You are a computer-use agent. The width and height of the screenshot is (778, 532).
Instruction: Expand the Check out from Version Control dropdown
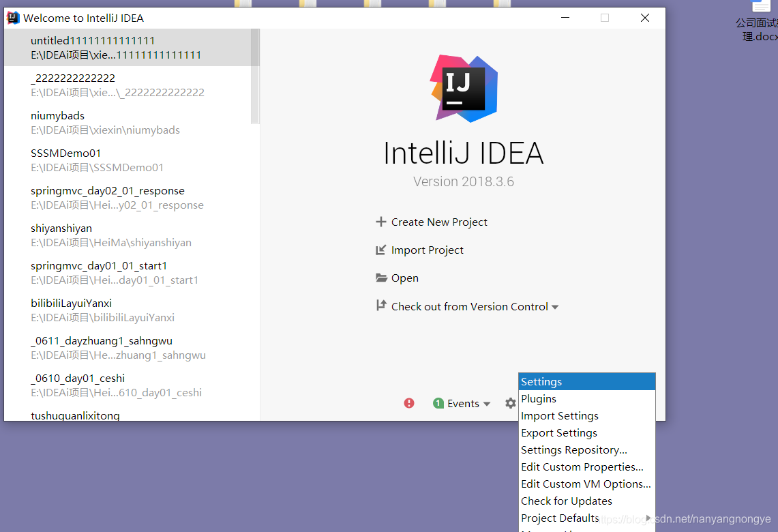[x=555, y=307]
